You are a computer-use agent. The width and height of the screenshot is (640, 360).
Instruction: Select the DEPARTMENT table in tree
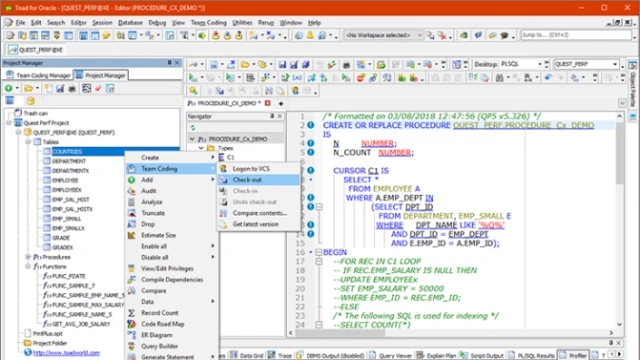pyautogui.click(x=69, y=161)
